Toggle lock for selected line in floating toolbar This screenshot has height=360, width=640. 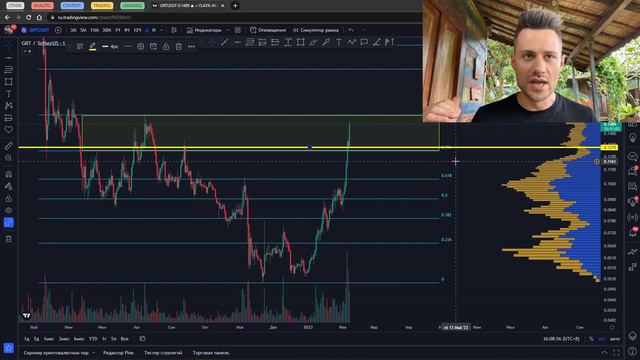pyautogui.click(x=166, y=47)
